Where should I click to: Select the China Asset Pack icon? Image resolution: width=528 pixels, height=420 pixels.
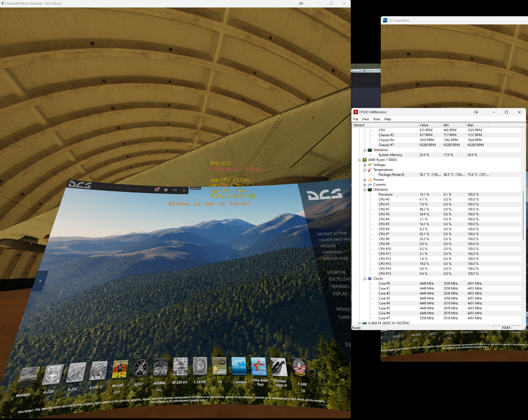pos(259,367)
